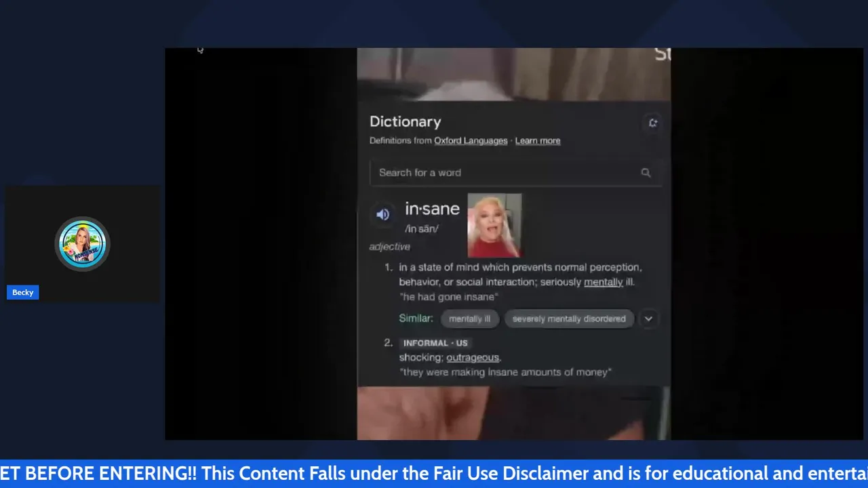Click Becky's profile avatar
The height and width of the screenshot is (488, 868).
click(83, 244)
